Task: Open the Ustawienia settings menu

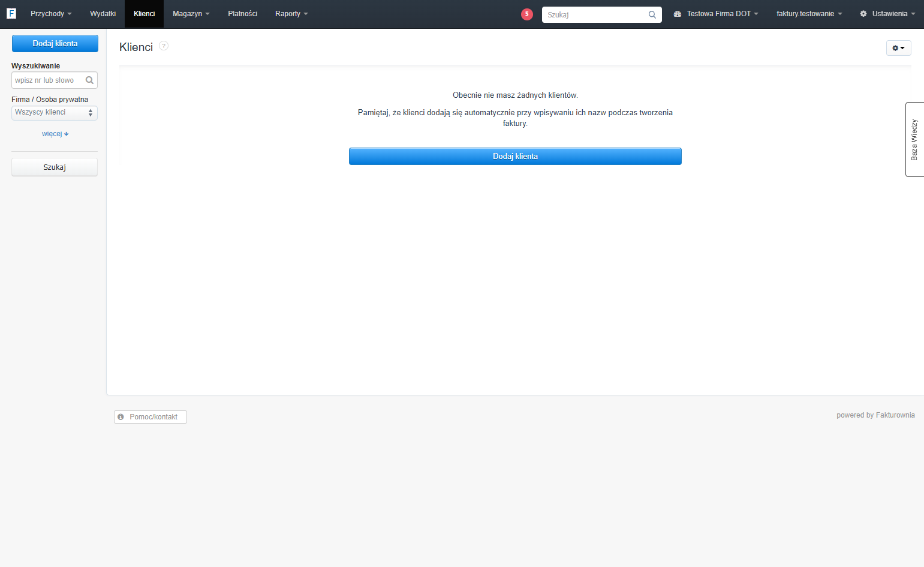Action: (x=887, y=14)
